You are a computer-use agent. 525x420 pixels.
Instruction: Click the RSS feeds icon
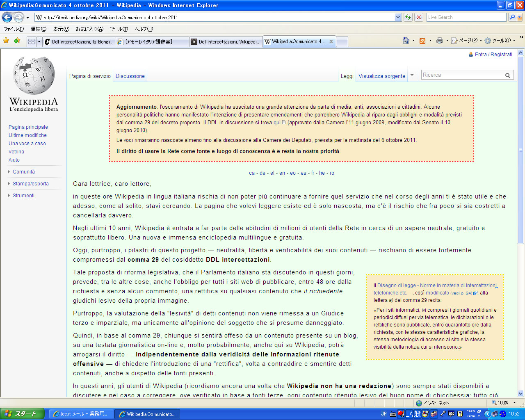pos(422,41)
